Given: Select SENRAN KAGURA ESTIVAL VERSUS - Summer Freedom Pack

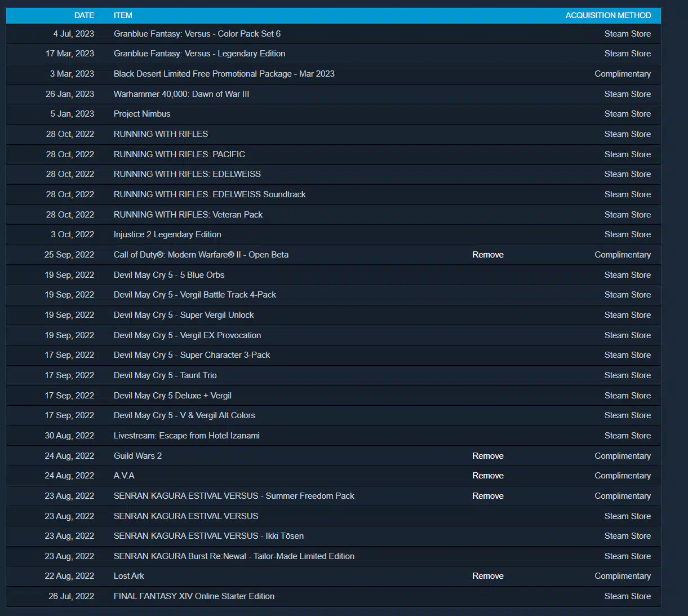Looking at the screenshot, I should coord(234,496).
